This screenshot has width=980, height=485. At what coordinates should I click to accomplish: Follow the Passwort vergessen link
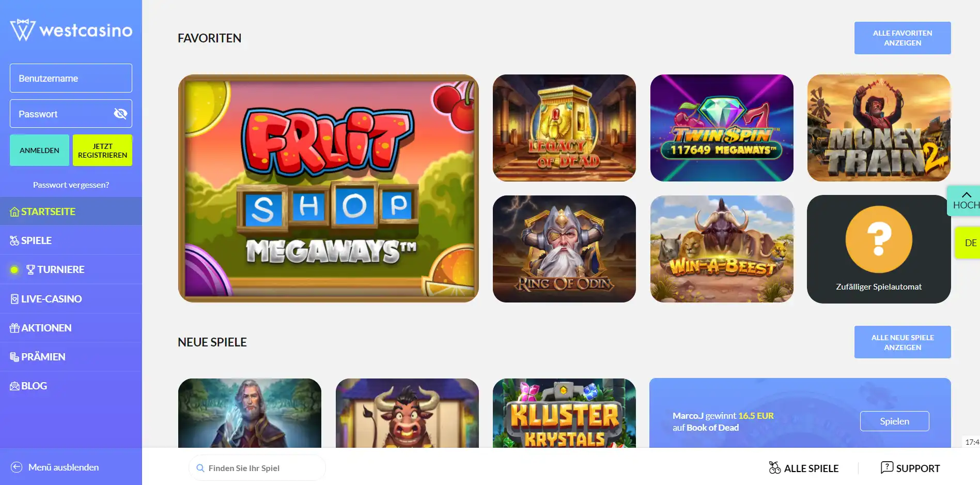pyautogui.click(x=71, y=185)
